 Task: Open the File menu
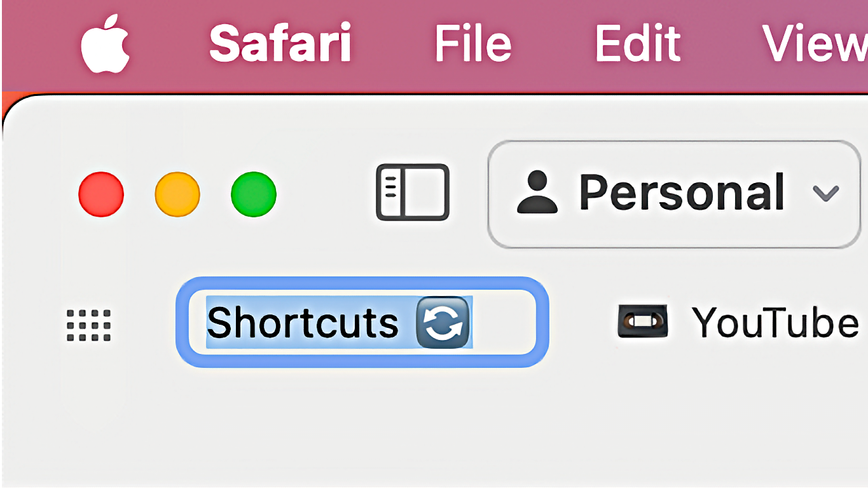[472, 43]
